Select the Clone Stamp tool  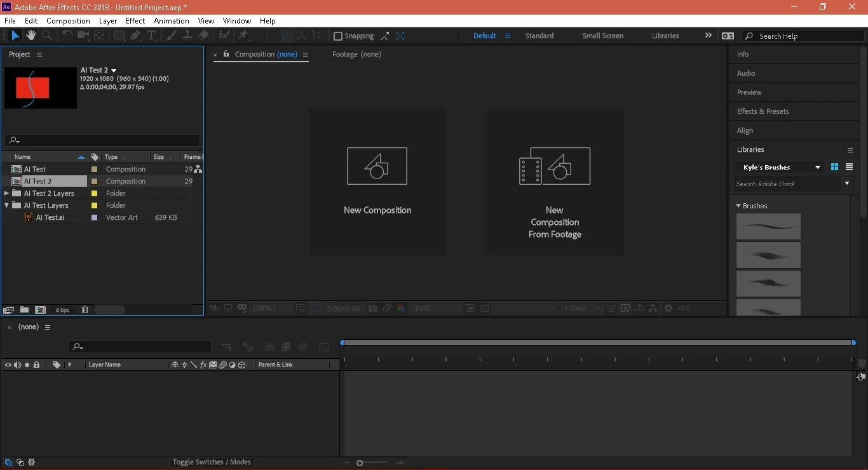click(x=187, y=36)
